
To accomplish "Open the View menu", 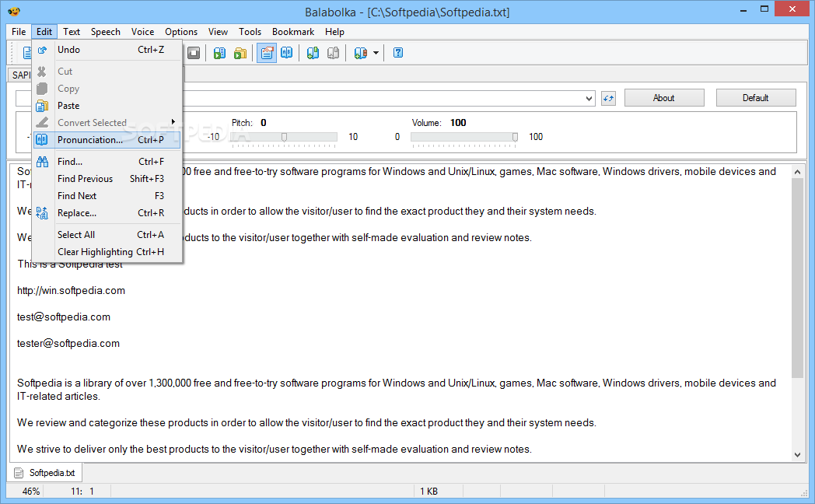I will pos(218,32).
